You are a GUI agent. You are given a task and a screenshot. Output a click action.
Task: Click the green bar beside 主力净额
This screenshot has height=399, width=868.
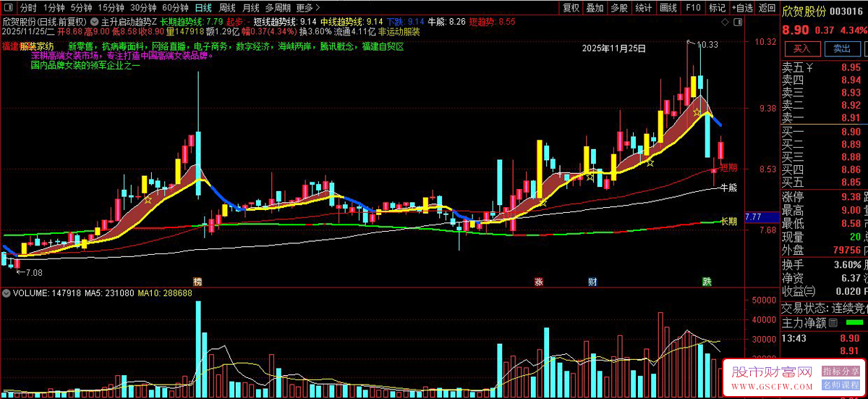[x=855, y=323]
